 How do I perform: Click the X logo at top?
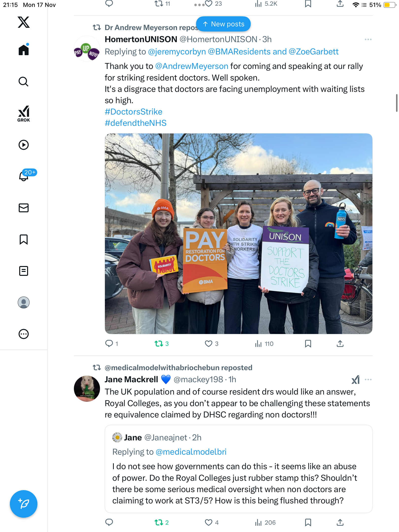pos(24,22)
